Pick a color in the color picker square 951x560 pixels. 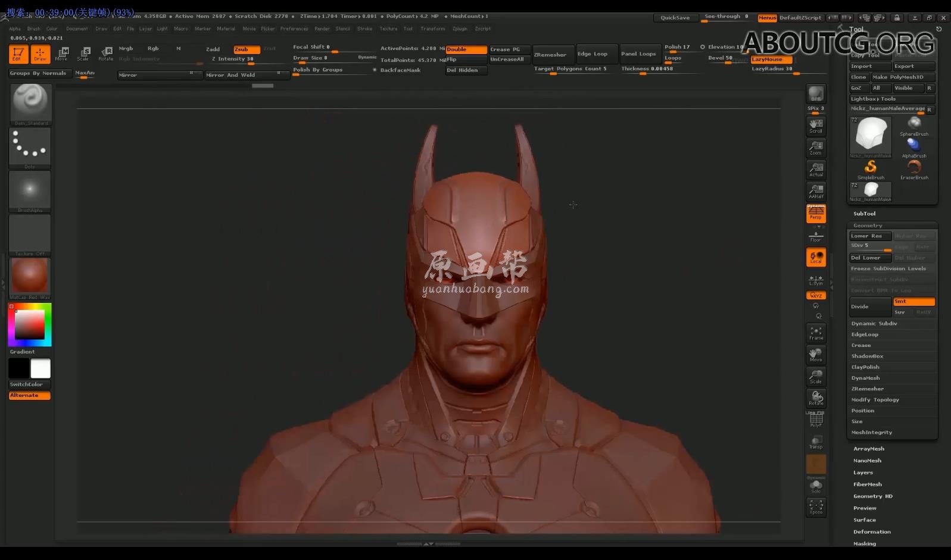[30, 324]
